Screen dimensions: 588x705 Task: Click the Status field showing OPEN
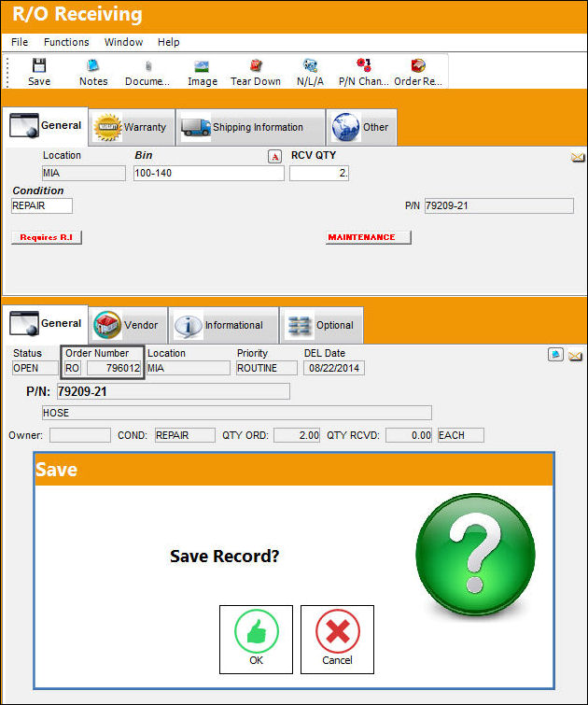[x=35, y=368]
